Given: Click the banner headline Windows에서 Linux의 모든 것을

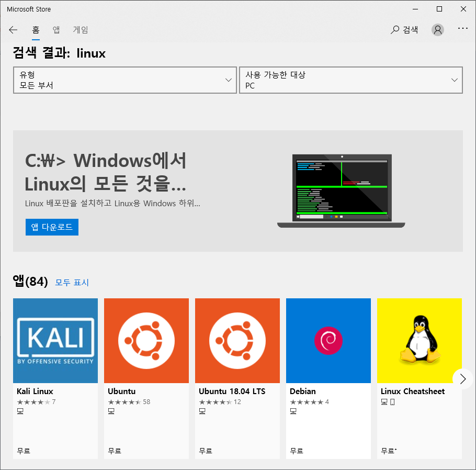Looking at the screenshot, I should tap(105, 172).
